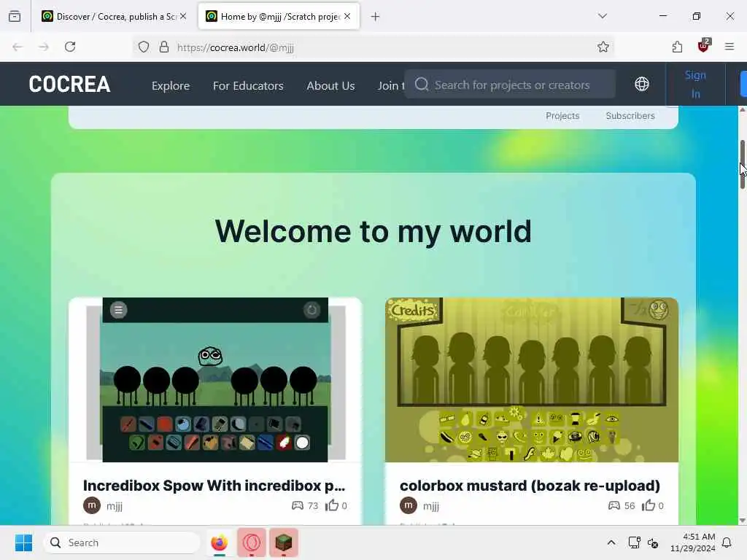Click the Cocrea logo
This screenshot has width=747, height=560.
pyautogui.click(x=69, y=85)
